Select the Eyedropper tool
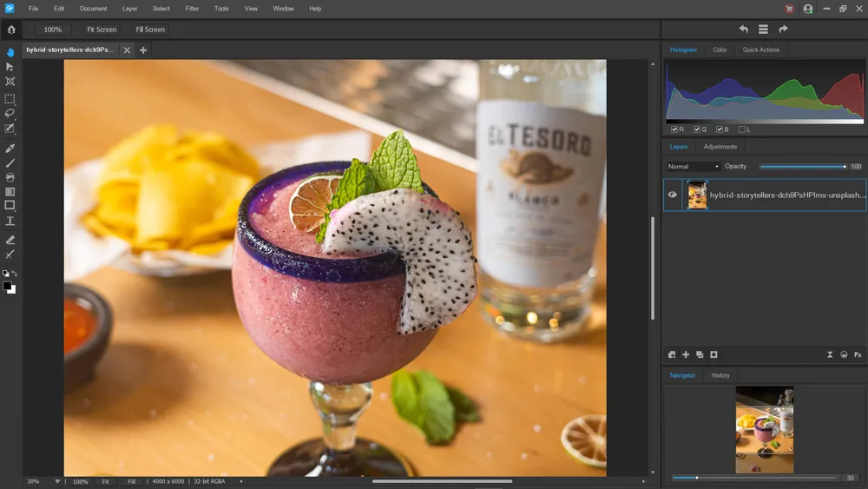This screenshot has height=489, width=868. tap(10, 148)
